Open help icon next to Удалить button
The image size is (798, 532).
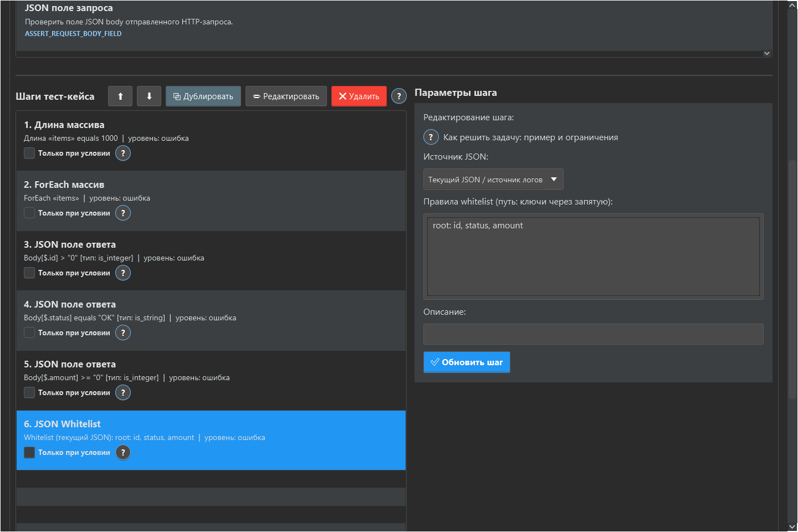399,96
